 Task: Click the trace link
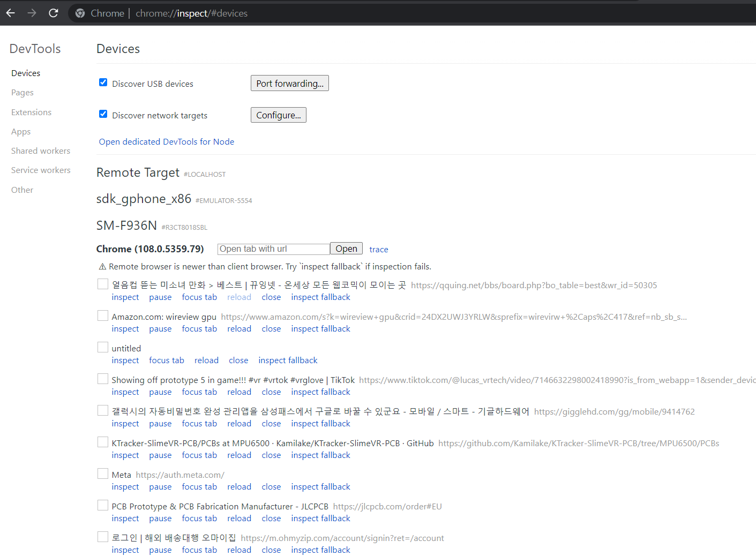tap(379, 250)
